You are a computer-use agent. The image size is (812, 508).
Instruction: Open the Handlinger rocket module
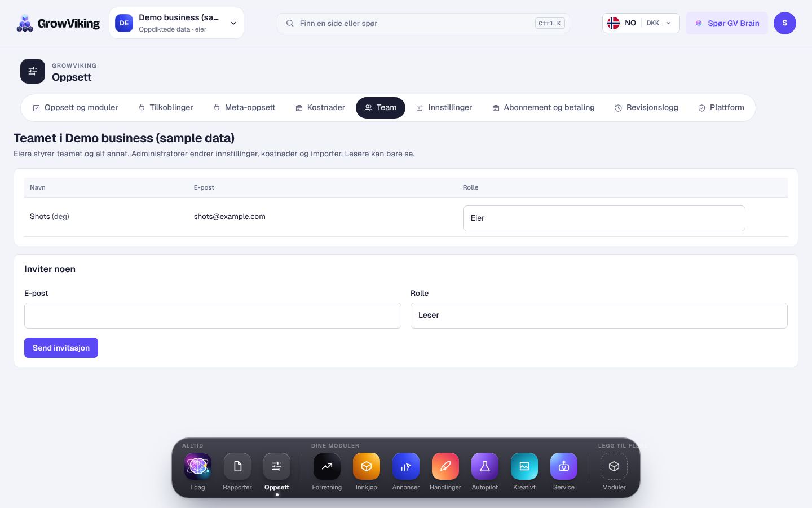[445, 466]
